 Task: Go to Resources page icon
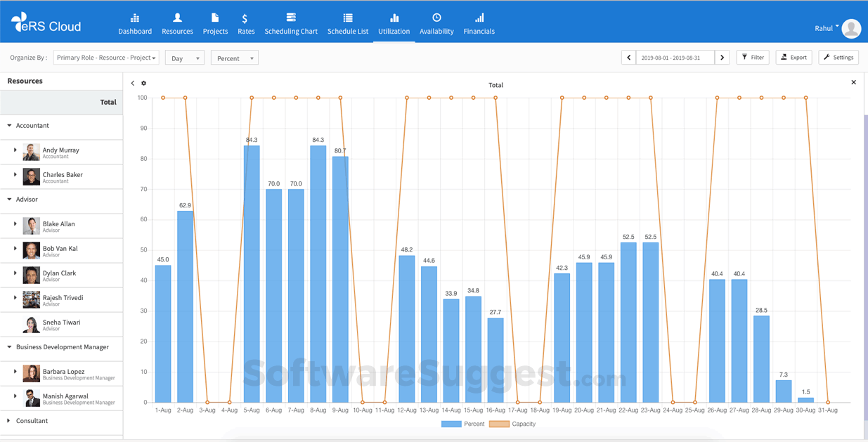(177, 18)
